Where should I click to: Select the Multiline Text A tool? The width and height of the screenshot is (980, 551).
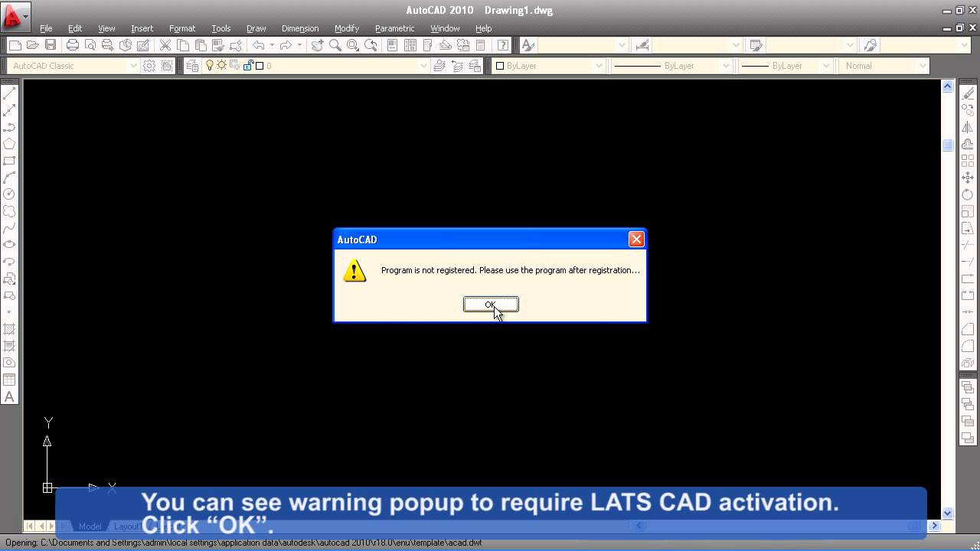pyautogui.click(x=9, y=396)
